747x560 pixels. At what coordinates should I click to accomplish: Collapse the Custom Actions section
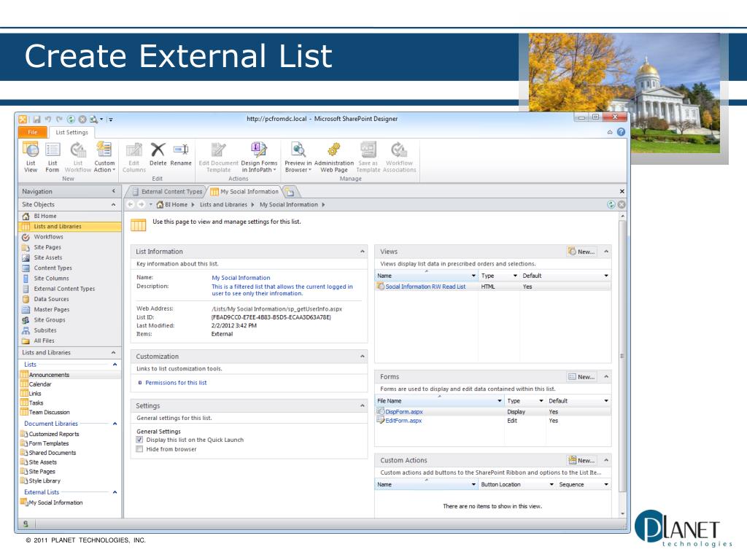tap(606, 461)
